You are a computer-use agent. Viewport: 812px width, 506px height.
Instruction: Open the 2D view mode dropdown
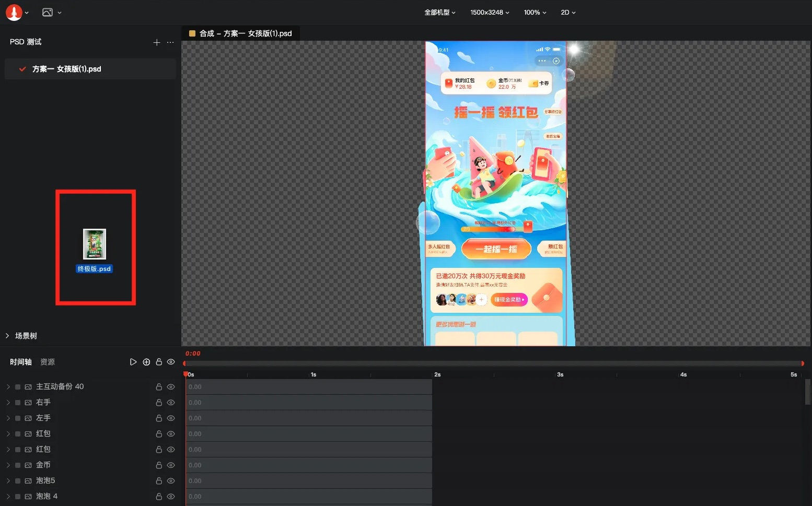[568, 13]
